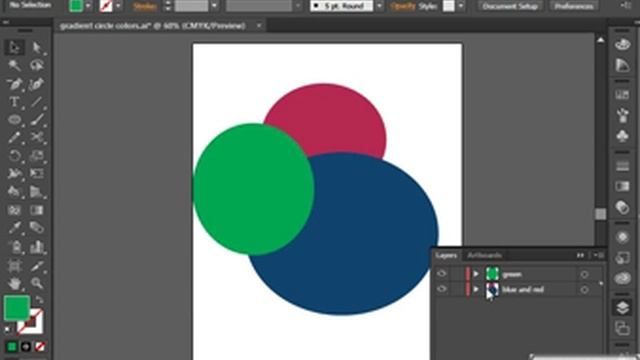Open the Brushes panel icon in dock
Viewport: 640px width, 360px height.
point(622,115)
